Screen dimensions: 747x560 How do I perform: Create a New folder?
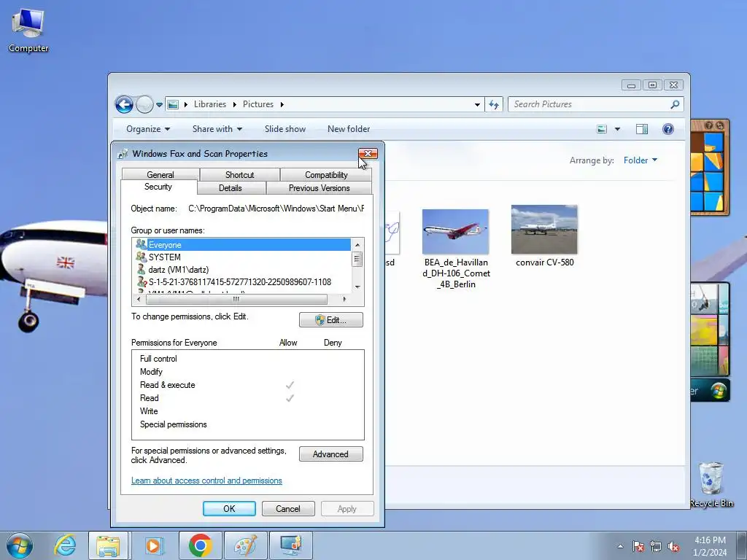349,129
